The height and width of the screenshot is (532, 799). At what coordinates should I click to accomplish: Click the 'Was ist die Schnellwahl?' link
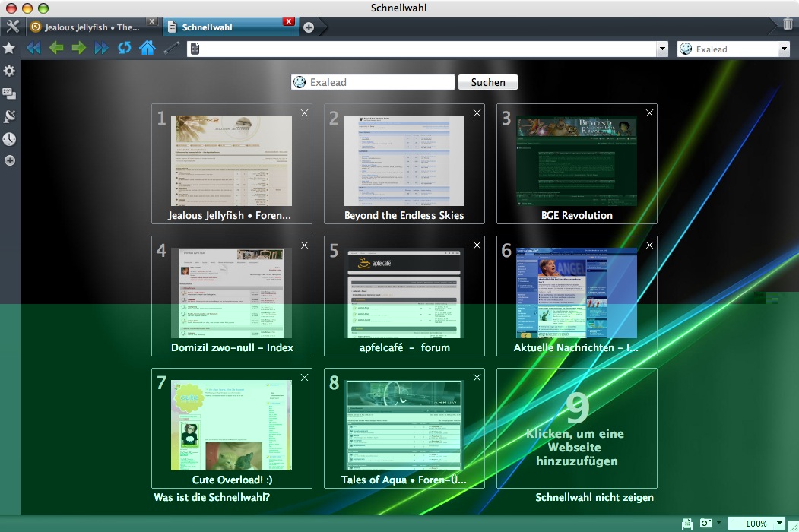coord(211,498)
